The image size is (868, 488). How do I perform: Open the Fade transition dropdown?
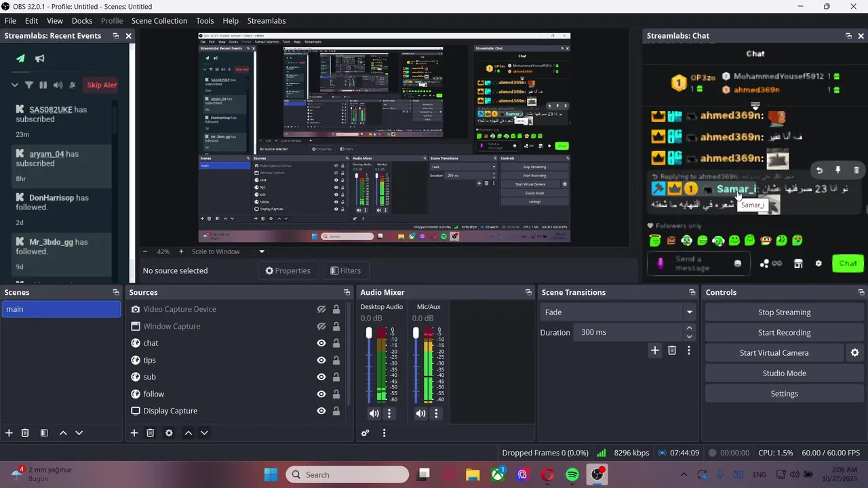point(617,312)
